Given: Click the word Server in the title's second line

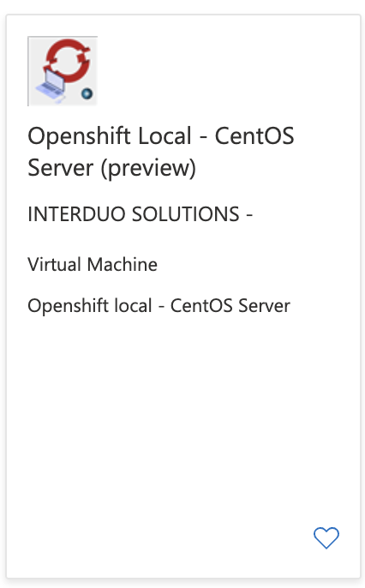Looking at the screenshot, I should (60, 168).
